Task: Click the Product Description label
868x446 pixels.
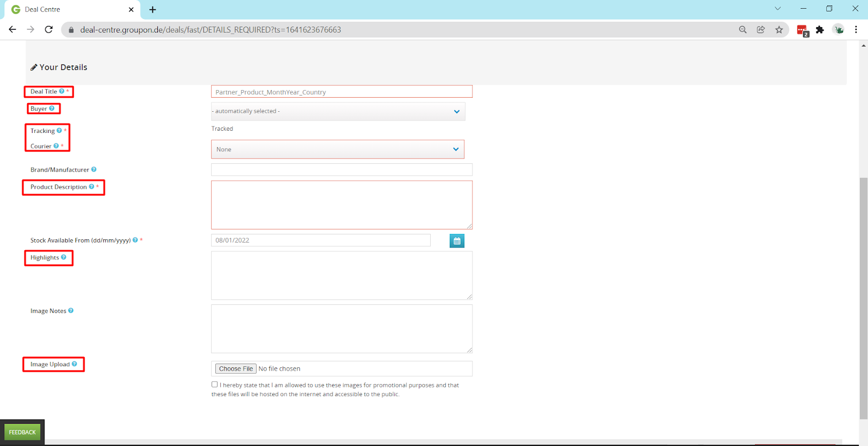Action: 59,187
